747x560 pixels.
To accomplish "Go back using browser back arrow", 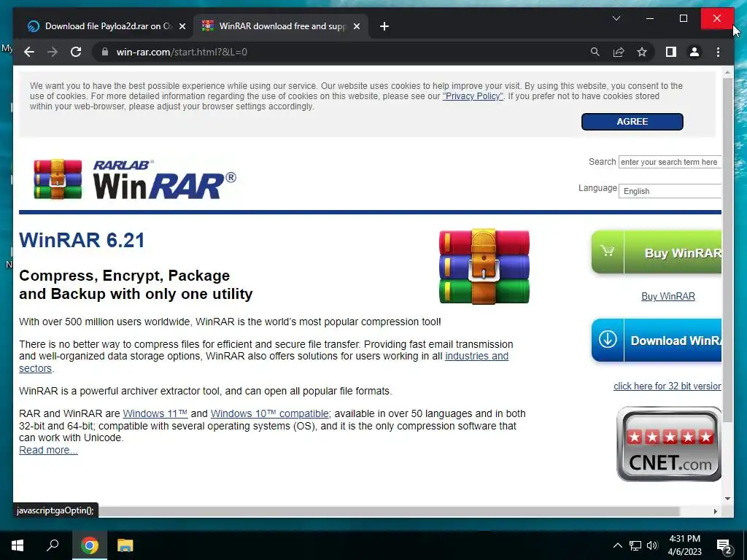I will (29, 52).
